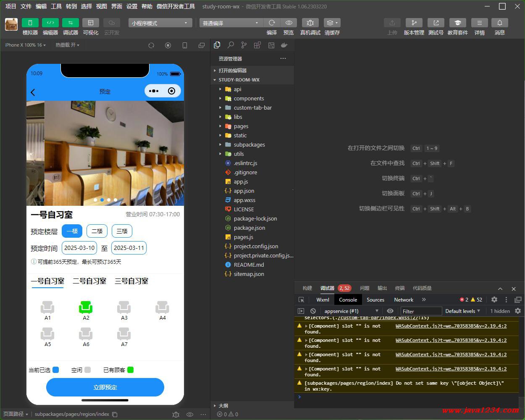Click the clear console icon
Image resolution: width=525 pixels, height=420 pixels.
point(313,311)
